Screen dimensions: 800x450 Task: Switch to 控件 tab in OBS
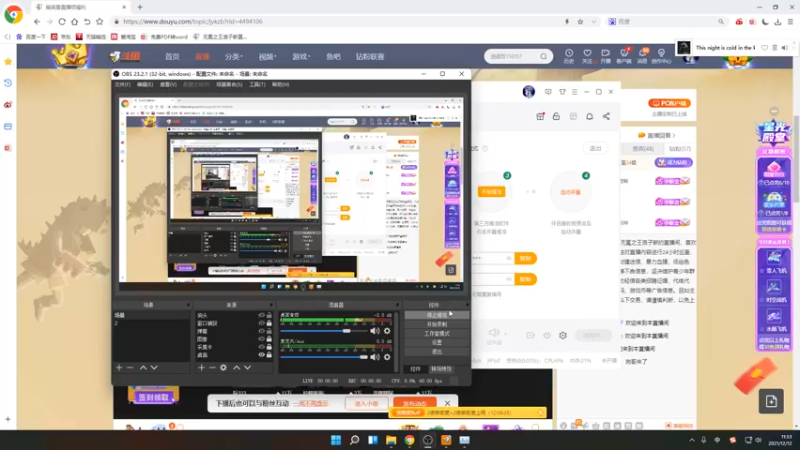416,369
